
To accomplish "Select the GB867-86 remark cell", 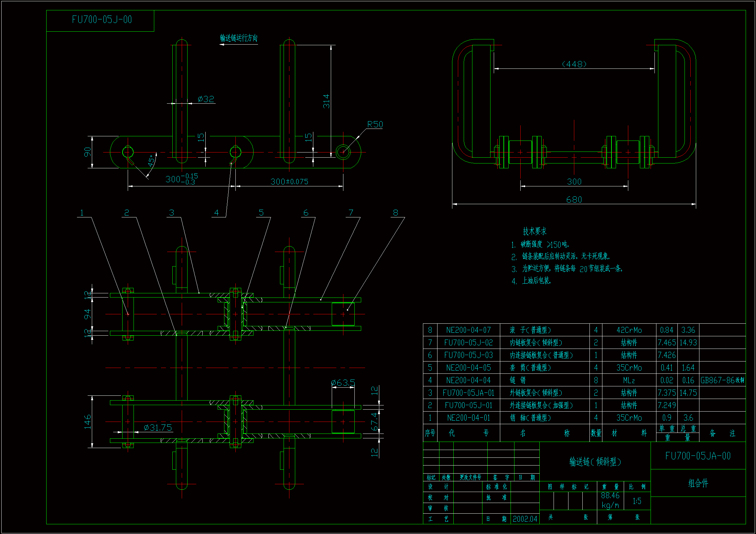I will coord(722,380).
